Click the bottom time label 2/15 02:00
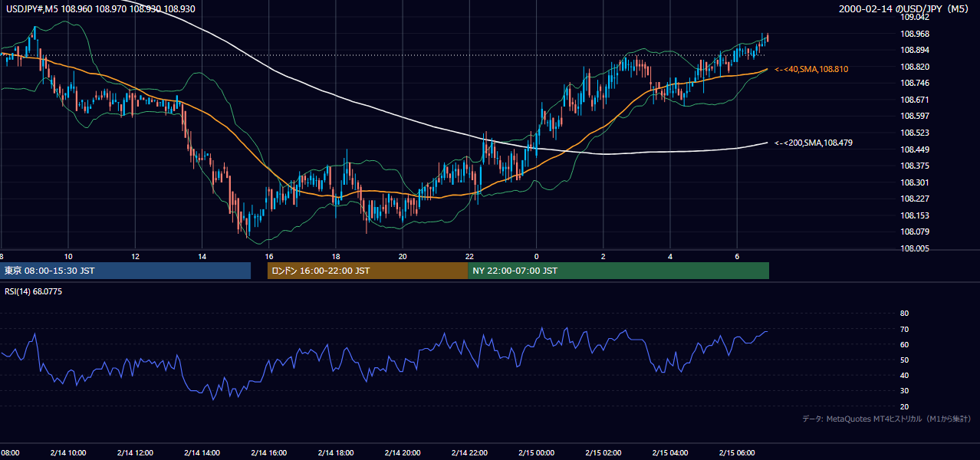This screenshot has width=980, height=460. click(x=603, y=452)
